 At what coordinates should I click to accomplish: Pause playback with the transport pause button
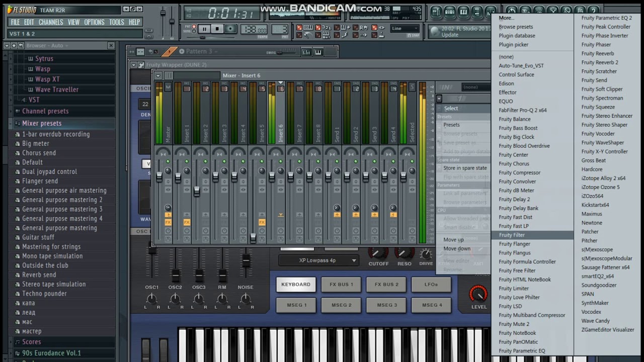point(204,29)
